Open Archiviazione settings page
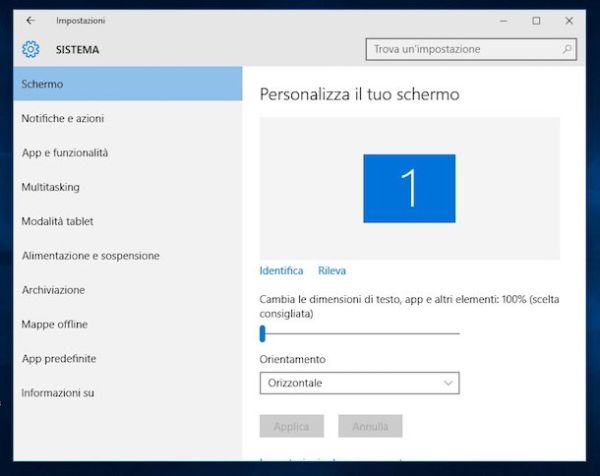 (53, 290)
